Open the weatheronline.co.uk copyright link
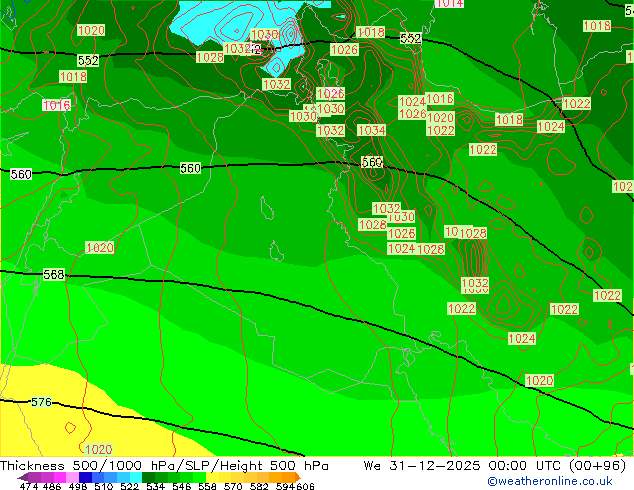 (549, 481)
